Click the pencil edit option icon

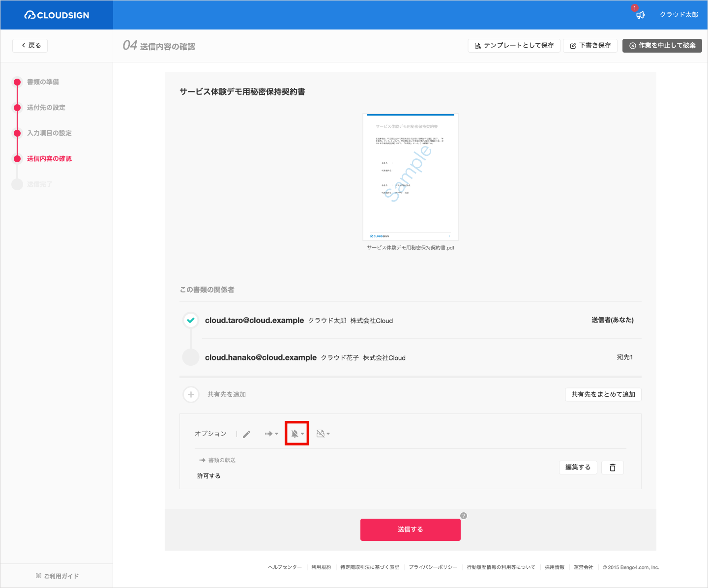(246, 434)
